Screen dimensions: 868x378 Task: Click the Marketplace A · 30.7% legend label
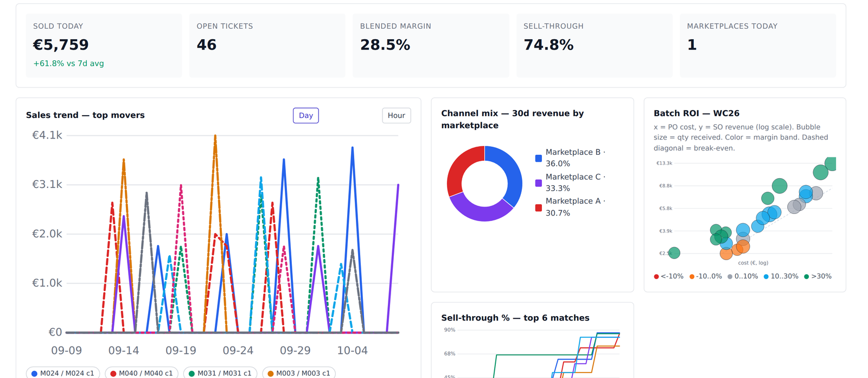tap(576, 207)
